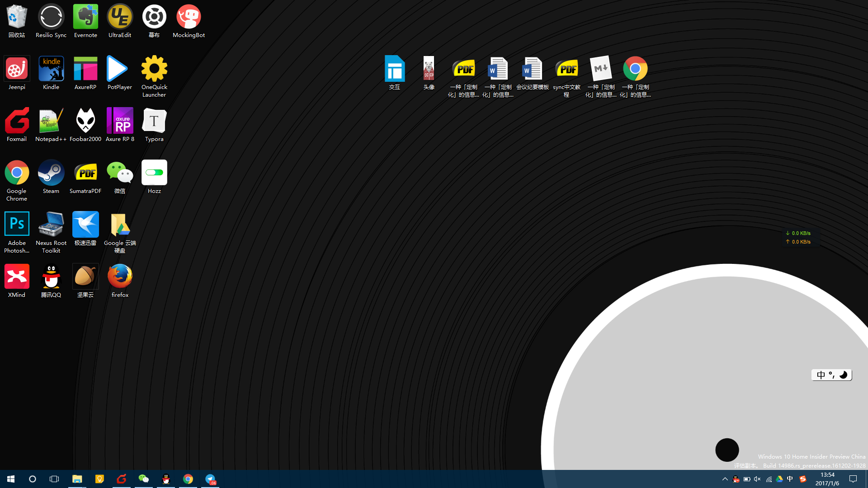Toggle the 中 language mode on floating IME bar
Image resolution: width=868 pixels, height=488 pixels.
tap(821, 375)
